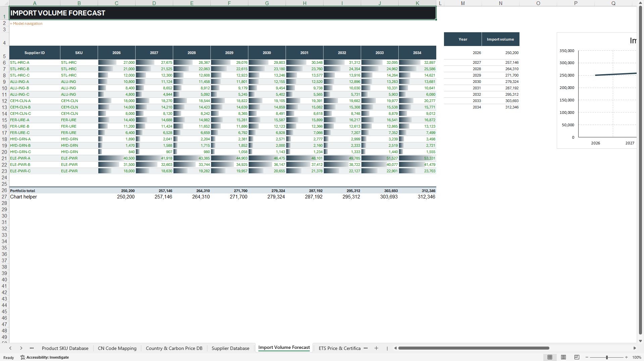Screen dimensions: 644x361
Task: Click the vertical scrollbar thumb
Action: (640, 170)
